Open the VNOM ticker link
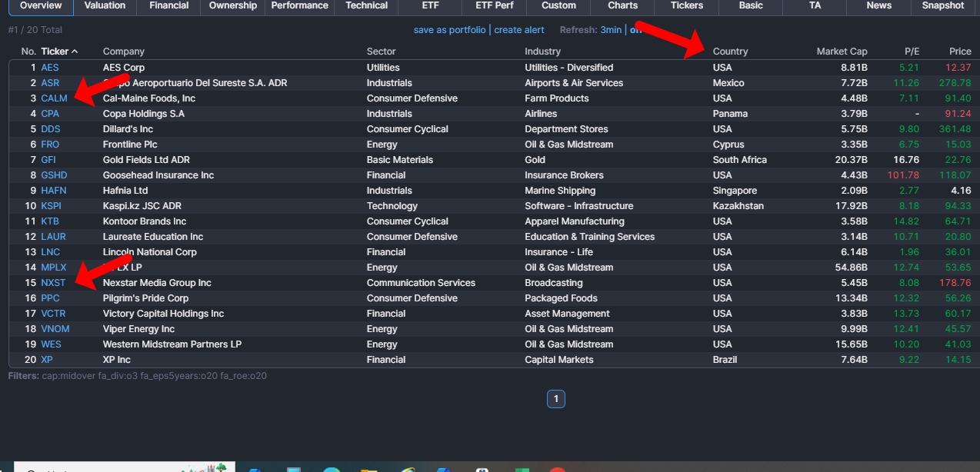This screenshot has width=980, height=472. click(x=54, y=329)
